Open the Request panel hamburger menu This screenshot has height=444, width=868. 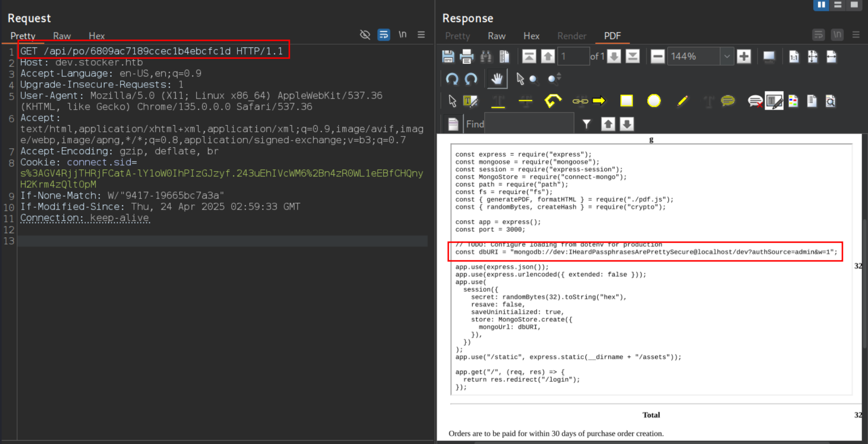421,34
